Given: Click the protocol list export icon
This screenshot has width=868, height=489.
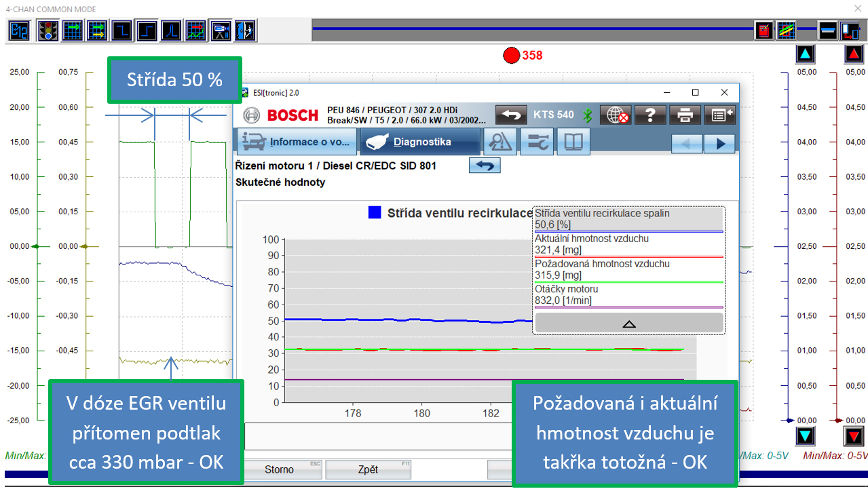Looking at the screenshot, I should (720, 115).
